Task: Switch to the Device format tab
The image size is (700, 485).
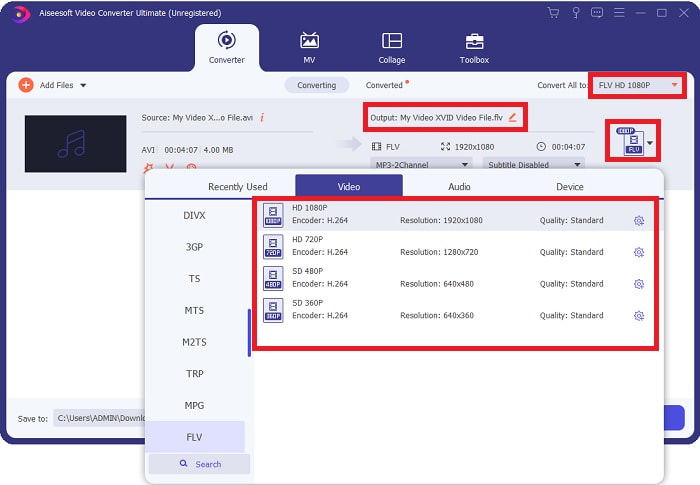Action: click(570, 187)
